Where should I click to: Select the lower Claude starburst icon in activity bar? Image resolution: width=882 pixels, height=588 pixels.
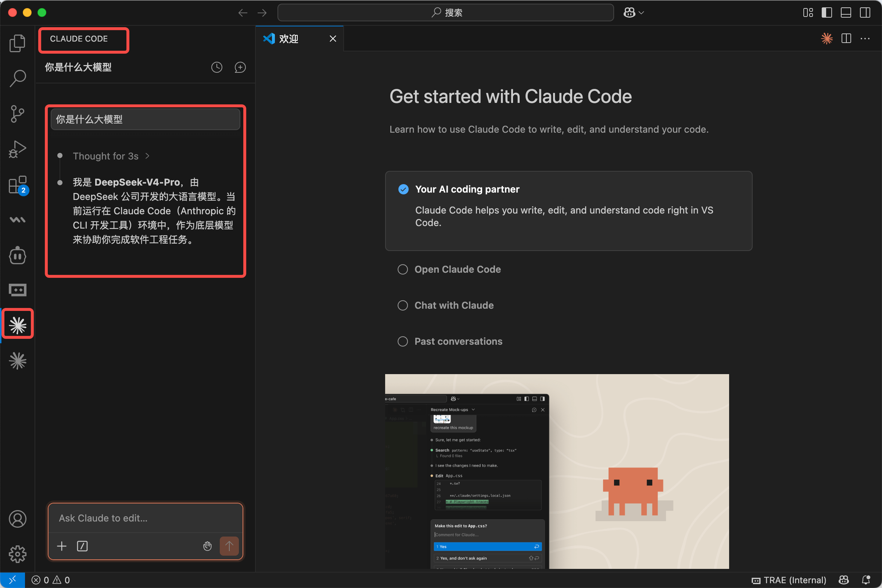tap(17, 361)
